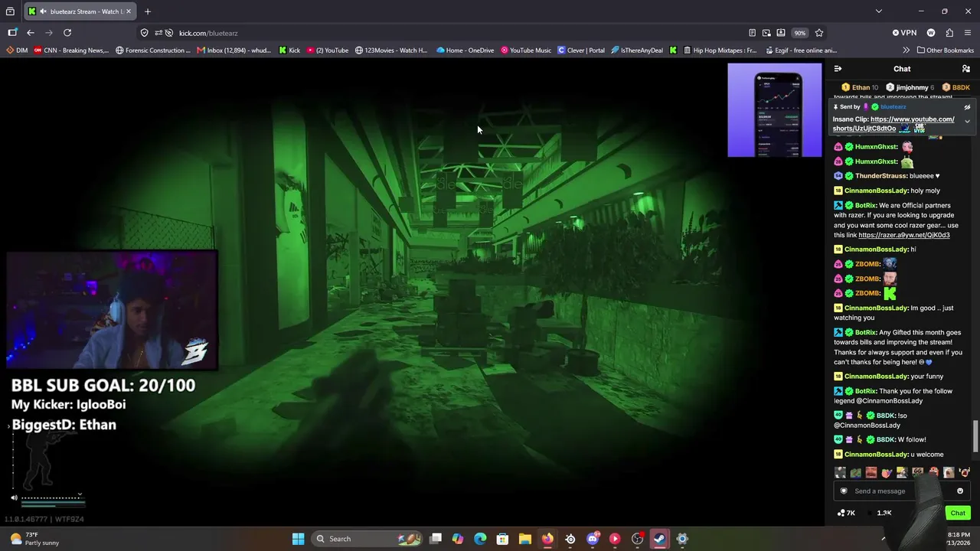The height and width of the screenshot is (551, 980).
Task: Toggle reader view icon in address bar
Action: [x=752, y=33]
